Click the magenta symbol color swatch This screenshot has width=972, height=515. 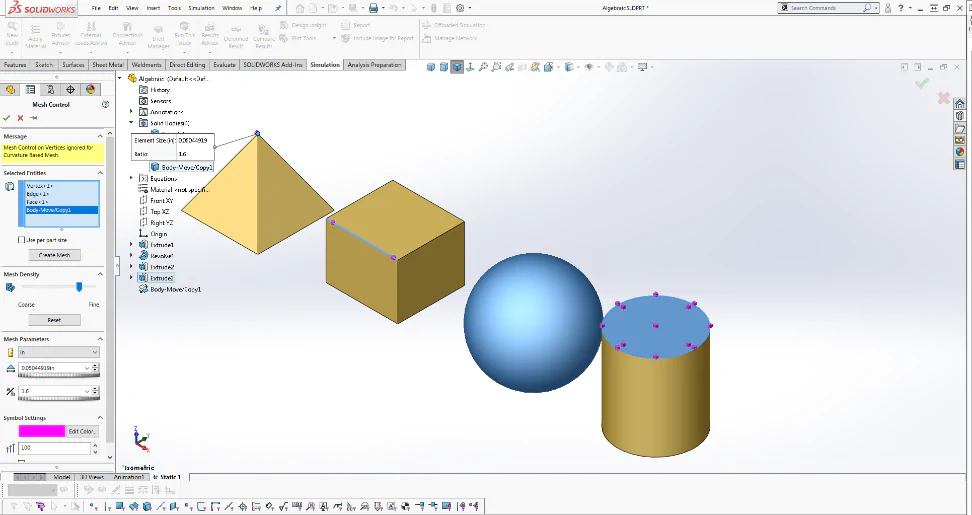(x=42, y=431)
